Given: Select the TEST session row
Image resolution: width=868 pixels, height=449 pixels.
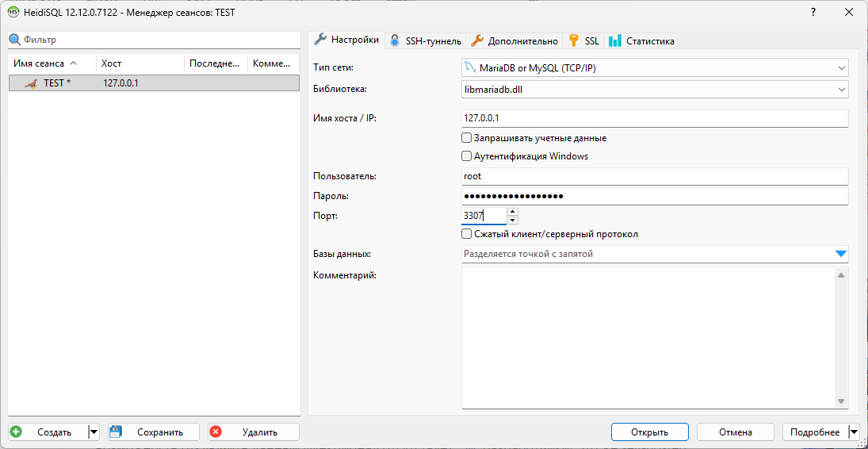Looking at the screenshot, I should [154, 84].
